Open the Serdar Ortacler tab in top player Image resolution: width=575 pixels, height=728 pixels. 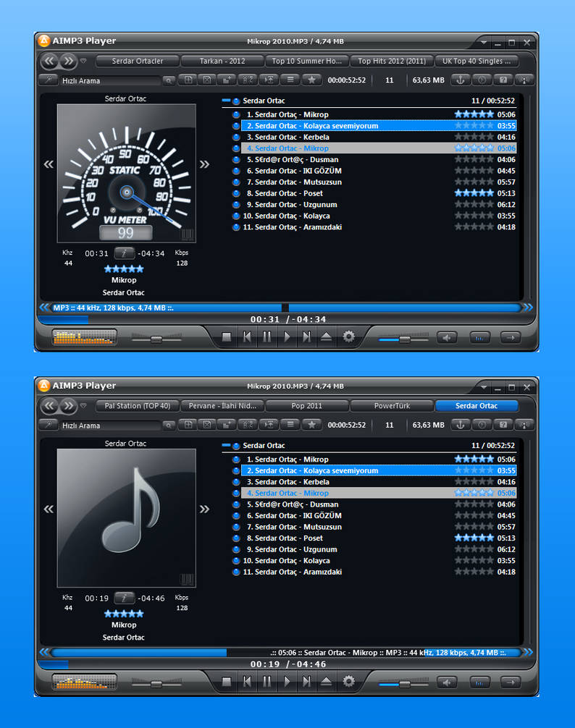138,62
